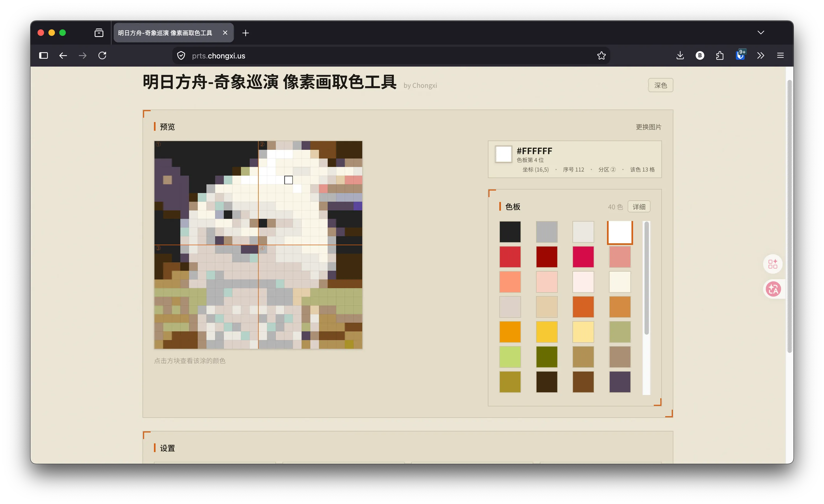Close the 明日方舟-奇象巡演 tab

click(x=225, y=33)
